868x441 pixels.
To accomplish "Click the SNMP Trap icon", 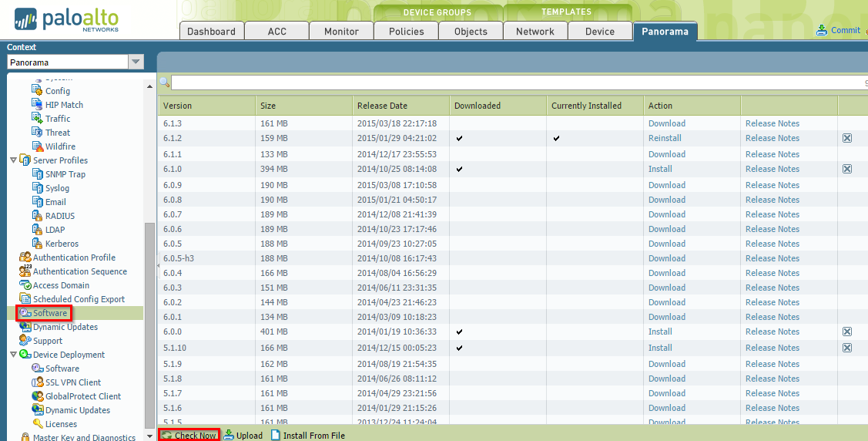I will pyautogui.click(x=37, y=174).
